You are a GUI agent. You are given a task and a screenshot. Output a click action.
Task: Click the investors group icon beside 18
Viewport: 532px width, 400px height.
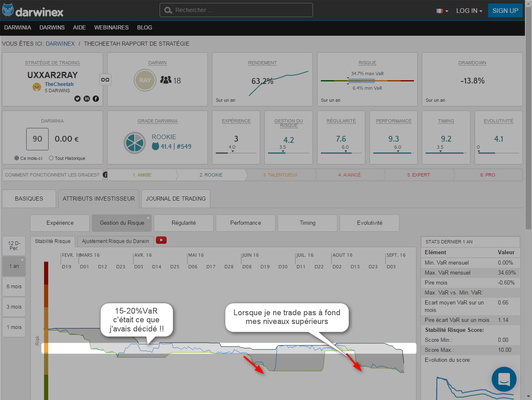(166, 80)
